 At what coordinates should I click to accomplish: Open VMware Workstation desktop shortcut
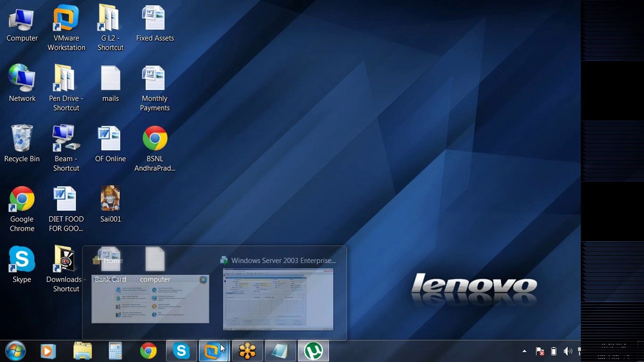pyautogui.click(x=66, y=28)
